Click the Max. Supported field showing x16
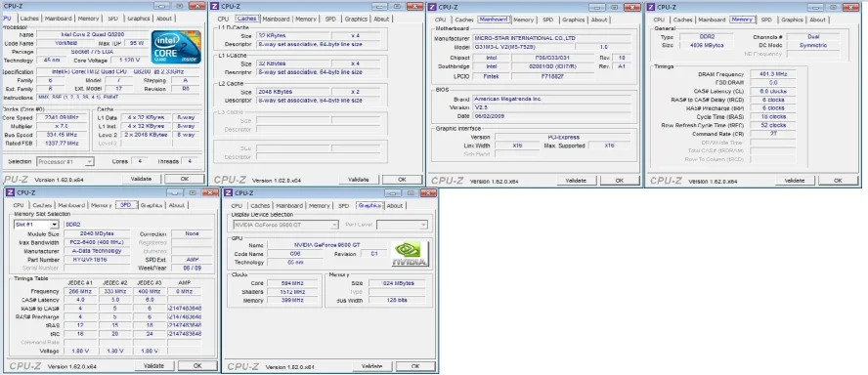Screen dimensions: 868x375 610,145
